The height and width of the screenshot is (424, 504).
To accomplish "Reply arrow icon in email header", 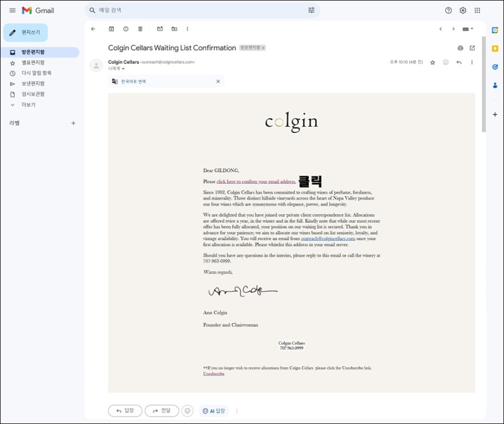I will click(x=459, y=62).
